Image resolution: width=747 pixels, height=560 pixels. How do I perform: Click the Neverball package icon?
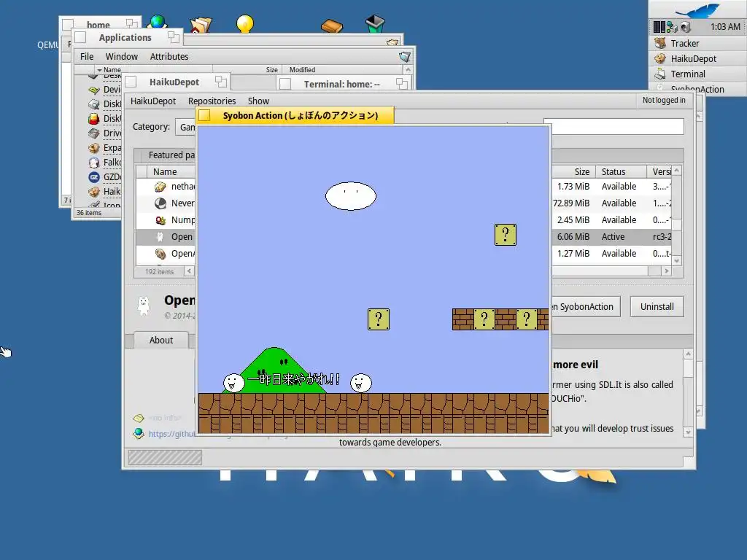[x=160, y=203]
